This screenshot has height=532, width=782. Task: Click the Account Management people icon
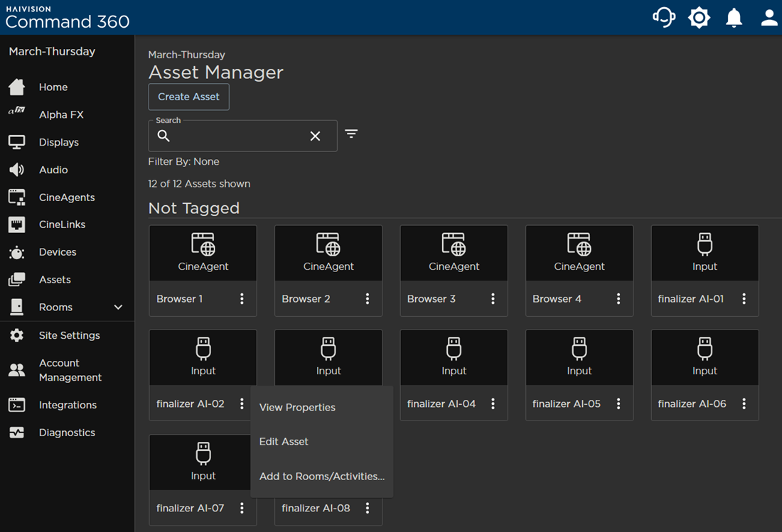[x=17, y=370]
